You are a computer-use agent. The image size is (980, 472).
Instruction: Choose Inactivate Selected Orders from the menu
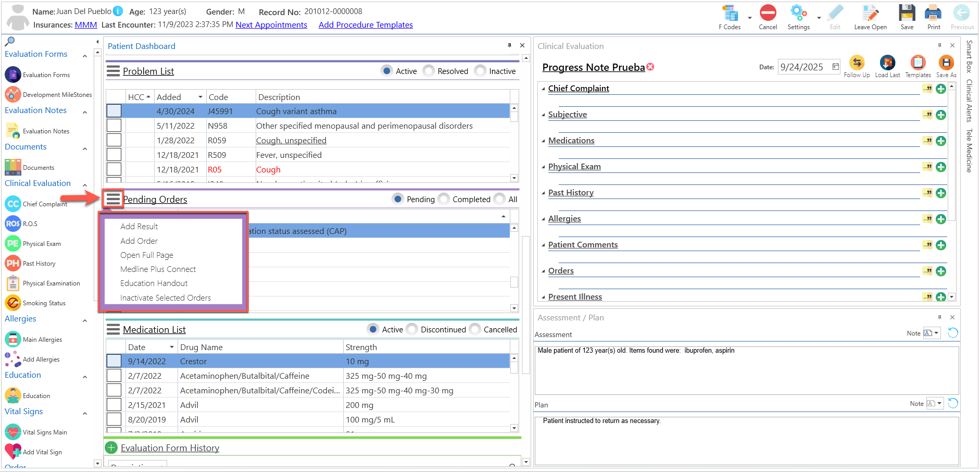click(166, 297)
